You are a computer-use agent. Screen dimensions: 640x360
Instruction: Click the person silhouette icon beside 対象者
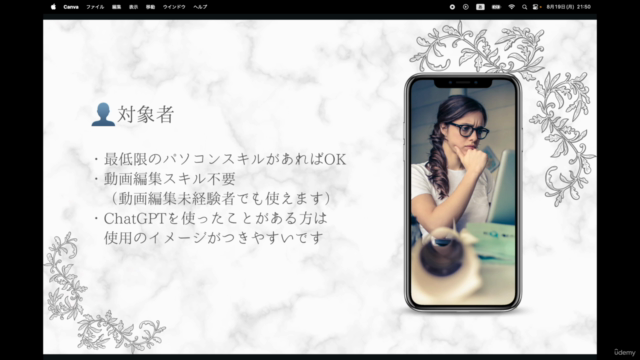[103, 114]
